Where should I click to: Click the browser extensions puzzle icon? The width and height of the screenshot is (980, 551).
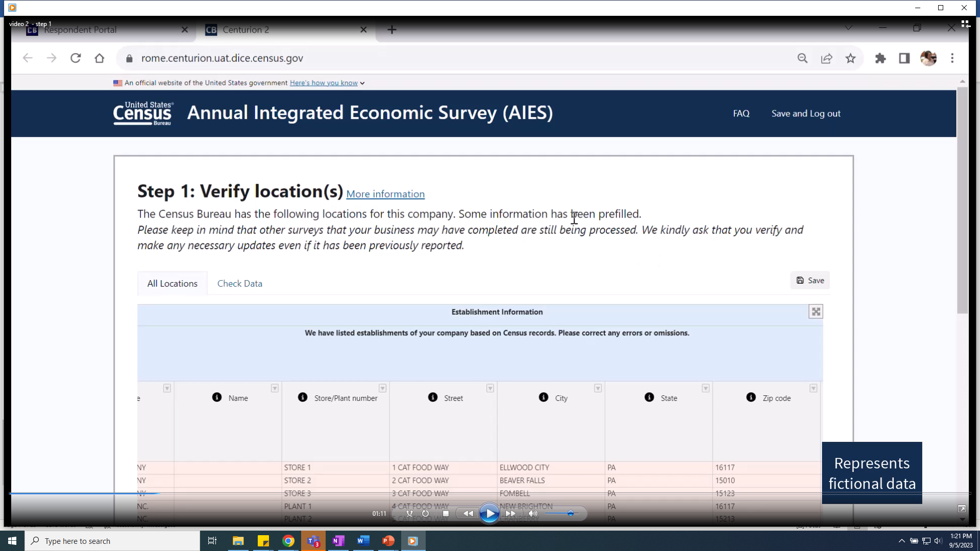pos(880,58)
